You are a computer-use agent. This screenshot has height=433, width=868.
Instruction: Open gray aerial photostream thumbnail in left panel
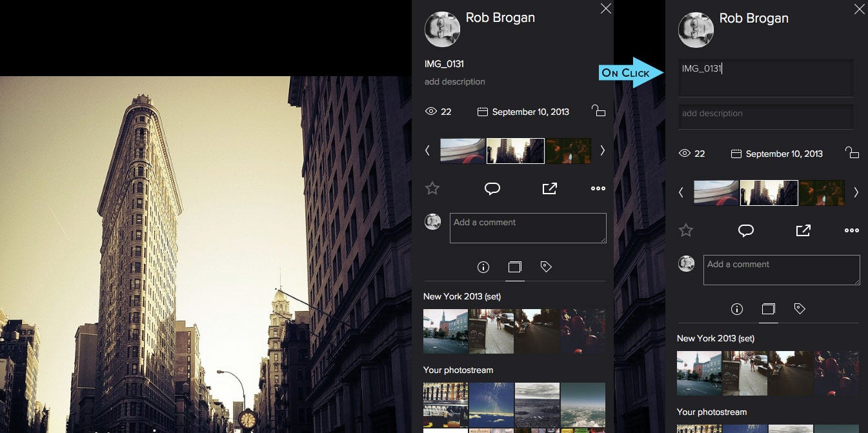(538, 405)
